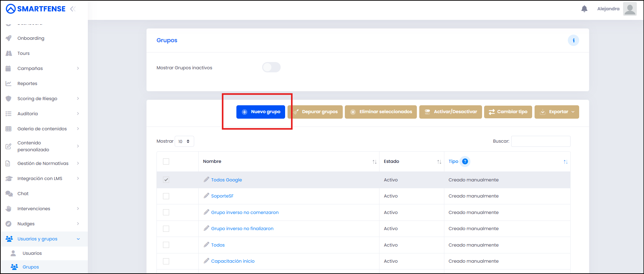Check the Todos row checkbox
The width and height of the screenshot is (644, 274).
pyautogui.click(x=166, y=245)
